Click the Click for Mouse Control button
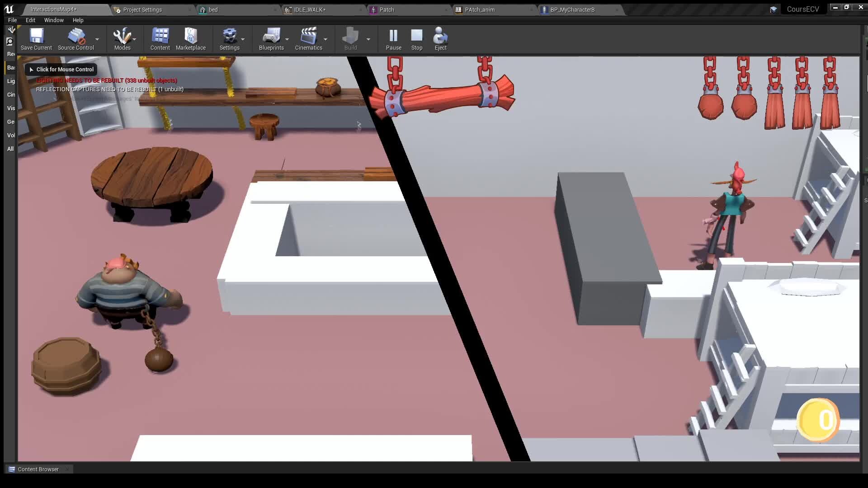The height and width of the screenshot is (488, 868). coord(61,69)
